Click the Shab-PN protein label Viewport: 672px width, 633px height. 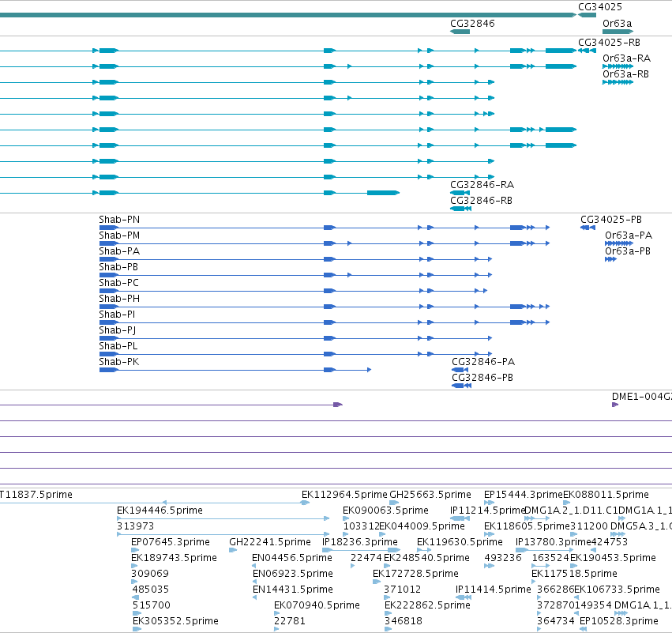pos(119,220)
